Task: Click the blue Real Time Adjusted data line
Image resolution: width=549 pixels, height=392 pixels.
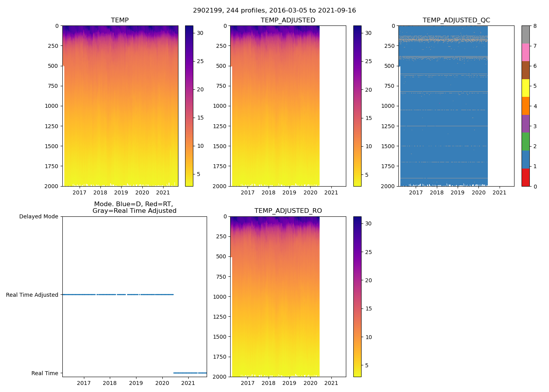Action: [118, 294]
